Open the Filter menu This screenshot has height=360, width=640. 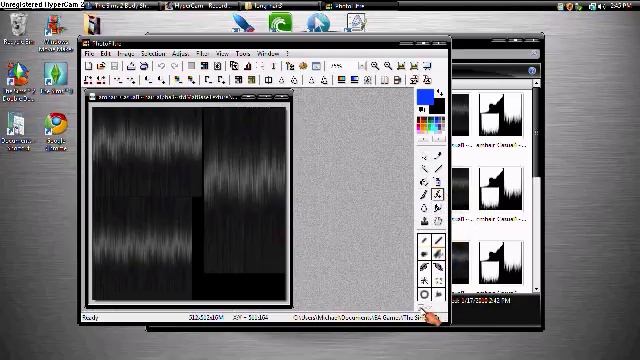tap(202, 53)
